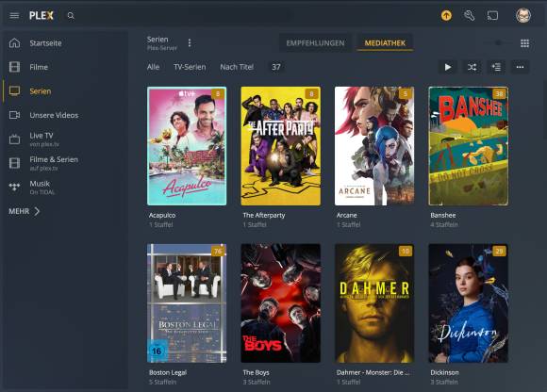The image size is (547, 392).
Task: Select Serien in the sidebar
Action: click(41, 91)
